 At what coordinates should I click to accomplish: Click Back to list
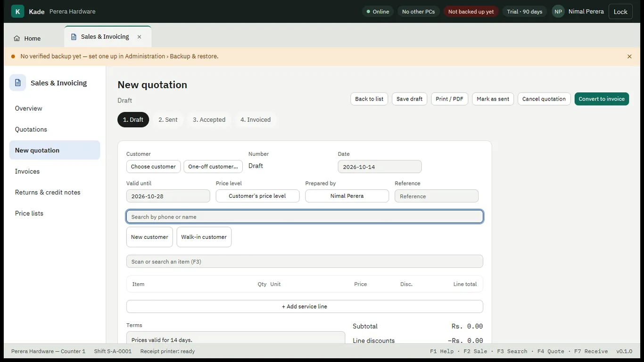[x=369, y=99]
